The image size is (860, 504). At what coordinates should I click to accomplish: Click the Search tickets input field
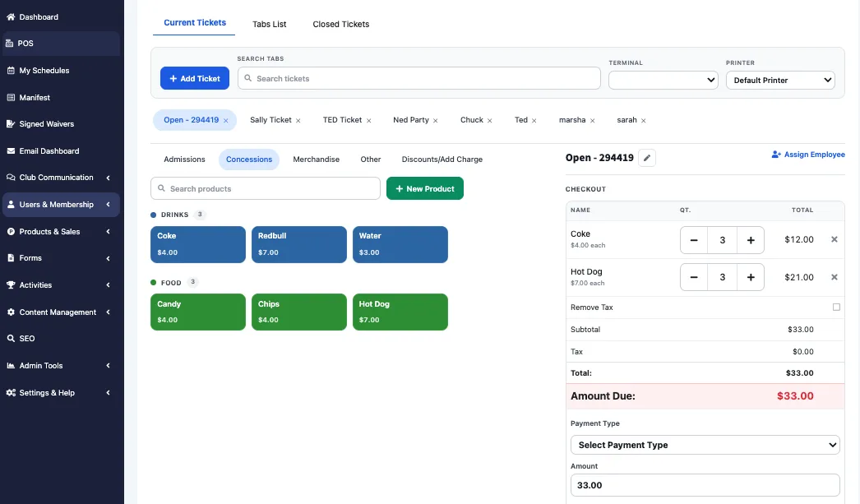click(419, 78)
